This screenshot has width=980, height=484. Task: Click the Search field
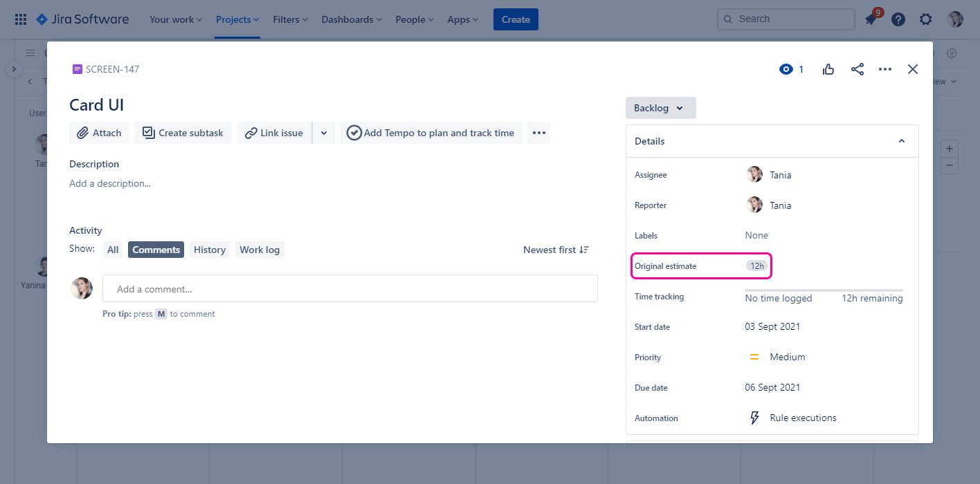click(786, 19)
